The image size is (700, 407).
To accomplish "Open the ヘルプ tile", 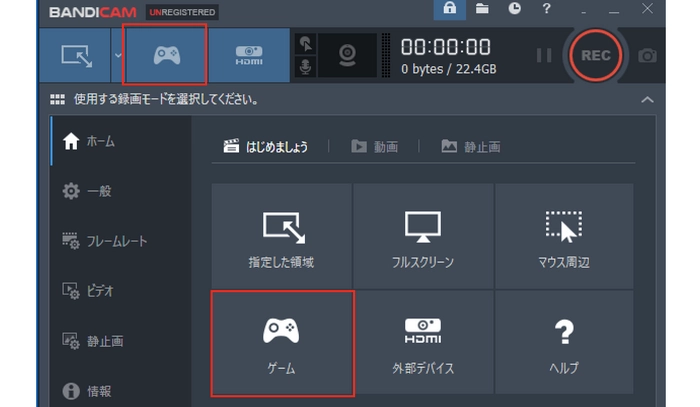I will click(564, 343).
